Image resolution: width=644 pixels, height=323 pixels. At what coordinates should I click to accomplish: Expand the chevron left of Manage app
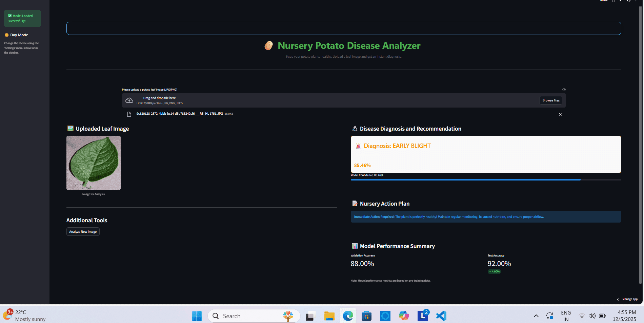[618, 299]
